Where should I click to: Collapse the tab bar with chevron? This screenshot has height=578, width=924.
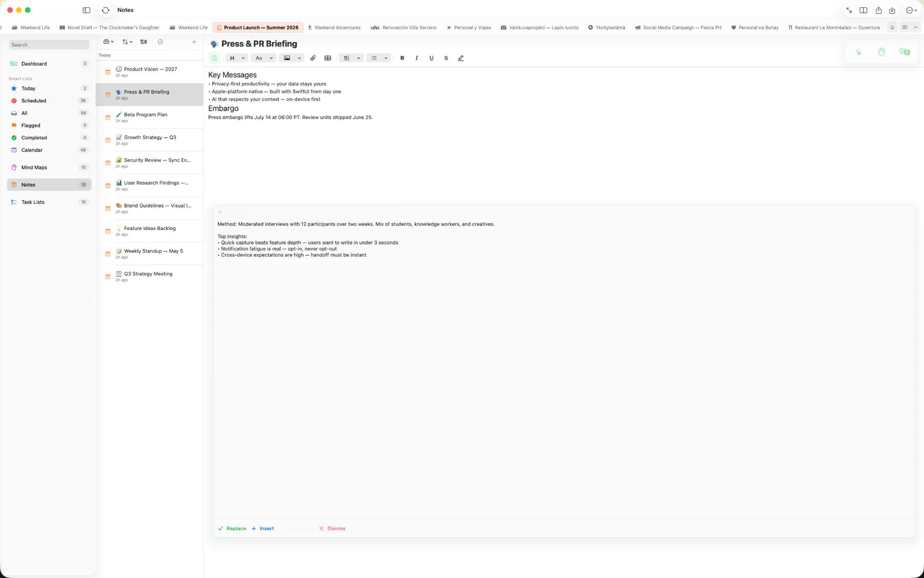(916, 27)
